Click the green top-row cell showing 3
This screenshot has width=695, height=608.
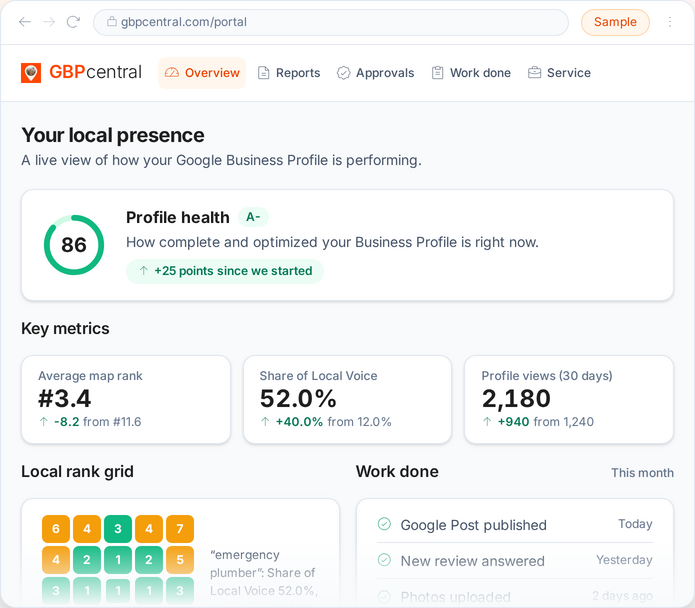click(118, 529)
